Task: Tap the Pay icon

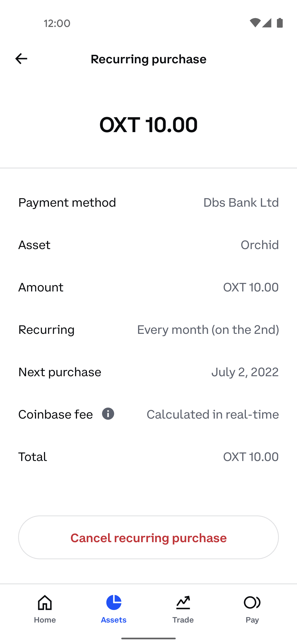Action: coord(252,603)
